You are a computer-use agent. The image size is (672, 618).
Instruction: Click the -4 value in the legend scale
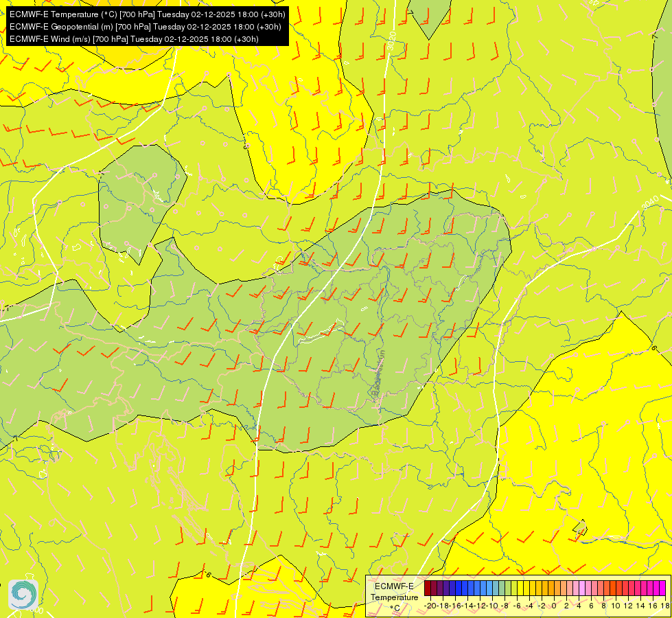(x=530, y=606)
